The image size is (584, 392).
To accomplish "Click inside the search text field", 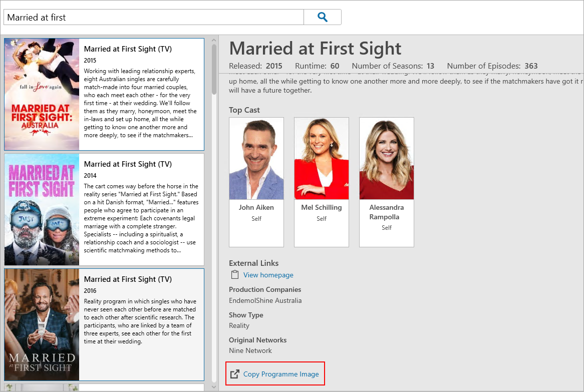I will tap(150, 17).
